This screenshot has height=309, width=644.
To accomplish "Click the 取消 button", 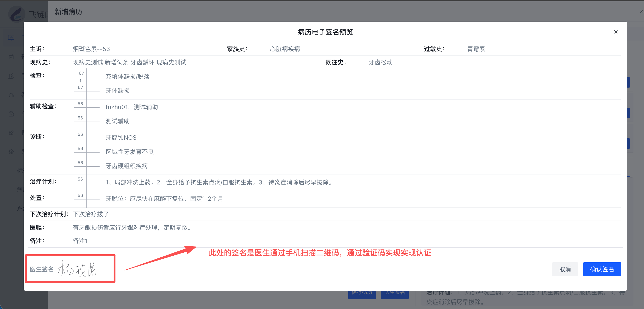I will [565, 269].
